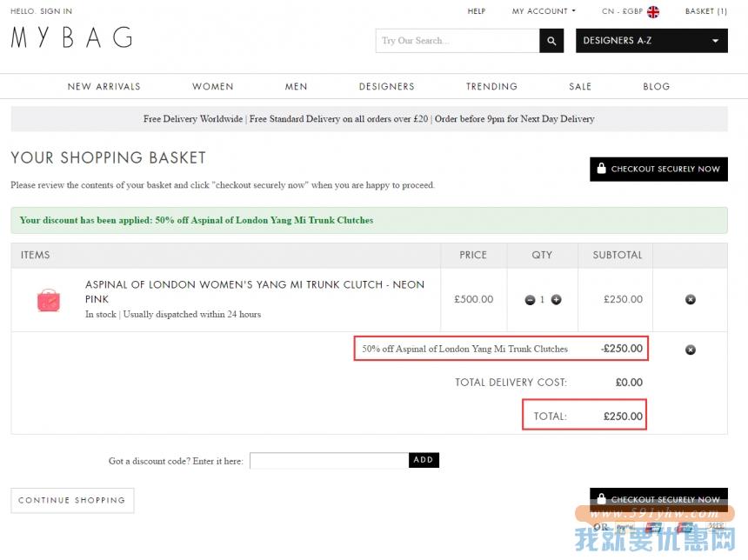Open the Help link
748x560 pixels.
[476, 11]
